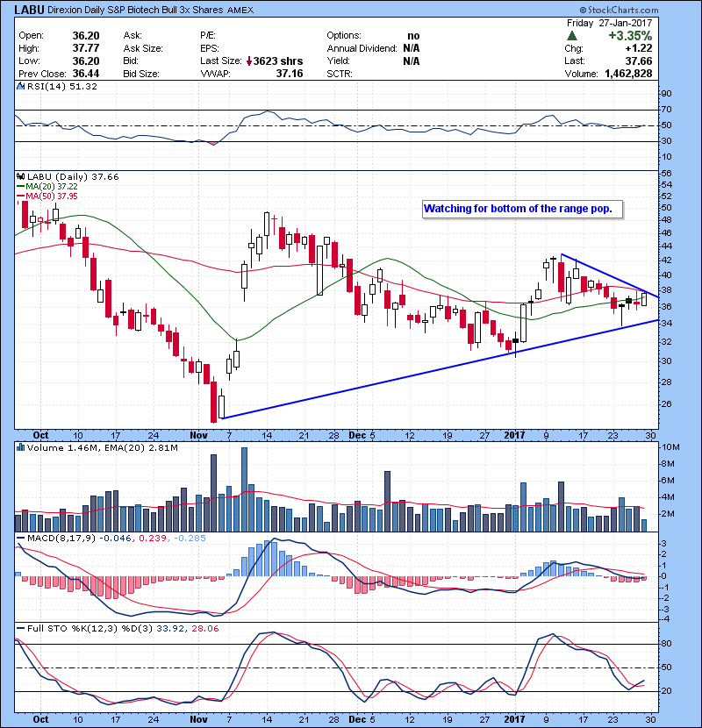Click the MA(20) 37.22 legend label
The image size is (702, 728).
(x=51, y=186)
